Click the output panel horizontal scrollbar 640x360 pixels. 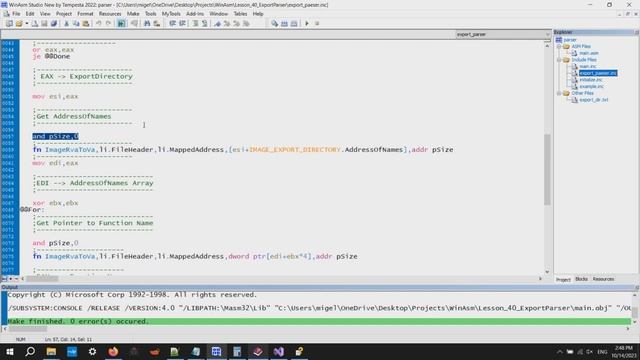coord(28,329)
